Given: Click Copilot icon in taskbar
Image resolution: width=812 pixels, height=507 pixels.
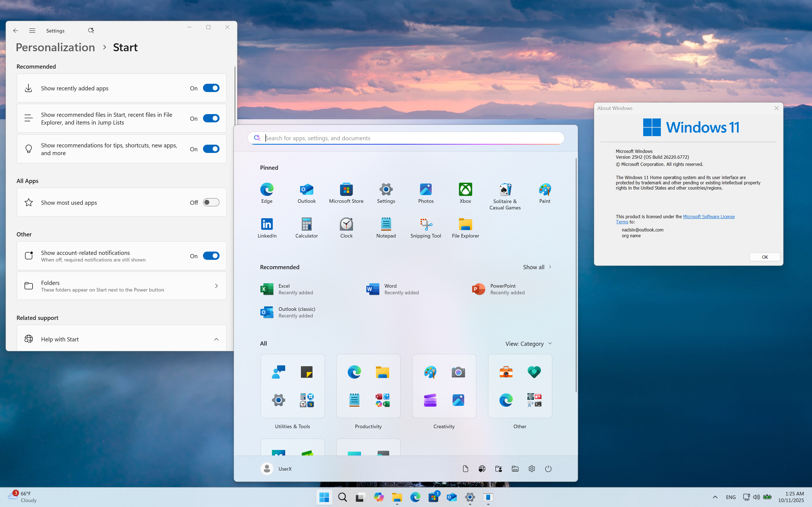Looking at the screenshot, I should pyautogui.click(x=378, y=497).
